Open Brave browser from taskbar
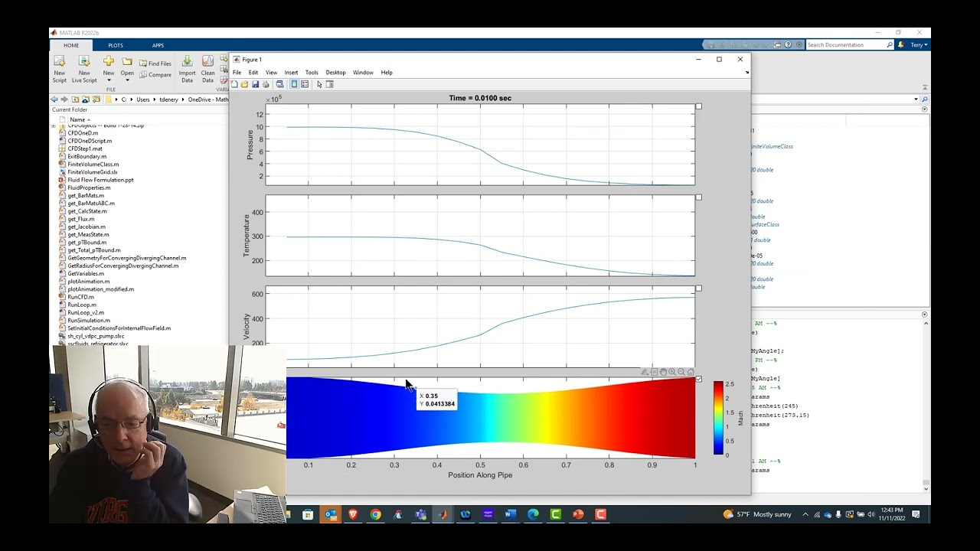The image size is (980, 551). [353, 514]
